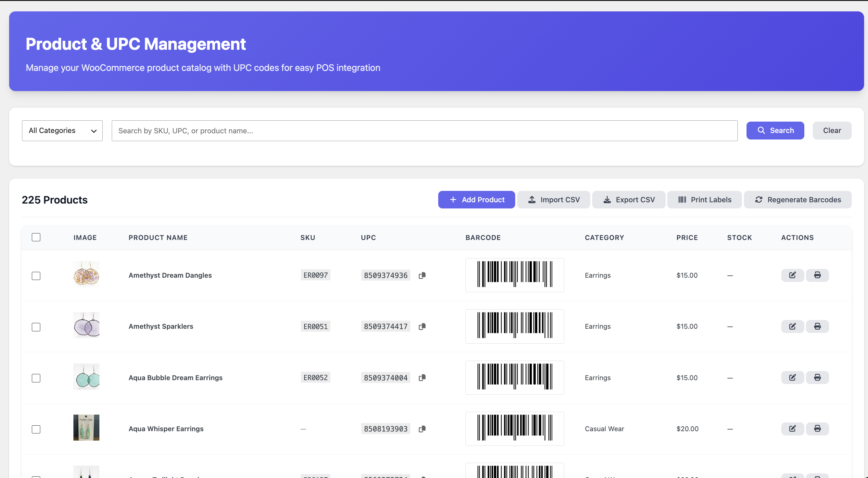This screenshot has height=478, width=868.
Task: Click the Search button
Action: click(x=775, y=130)
